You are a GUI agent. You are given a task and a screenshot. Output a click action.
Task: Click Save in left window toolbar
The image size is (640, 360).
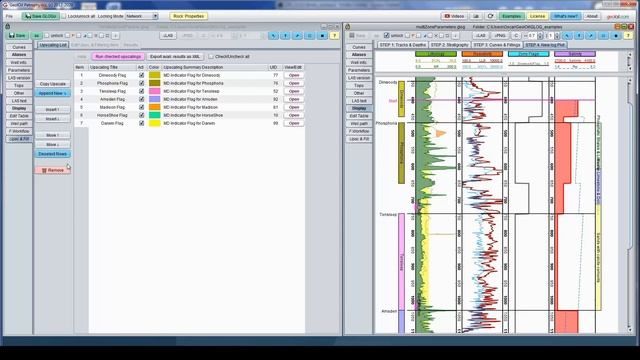coord(18,36)
